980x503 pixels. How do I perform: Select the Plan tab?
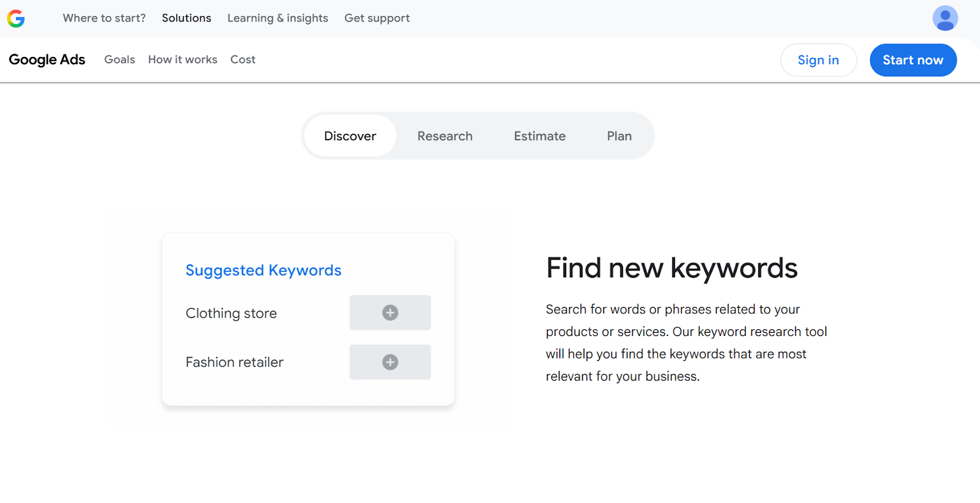619,136
